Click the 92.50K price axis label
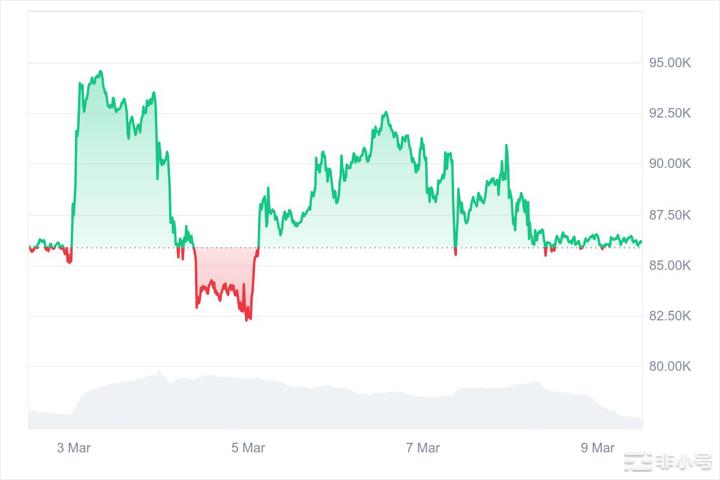This screenshot has height=480, width=720. pyautogui.click(x=670, y=113)
